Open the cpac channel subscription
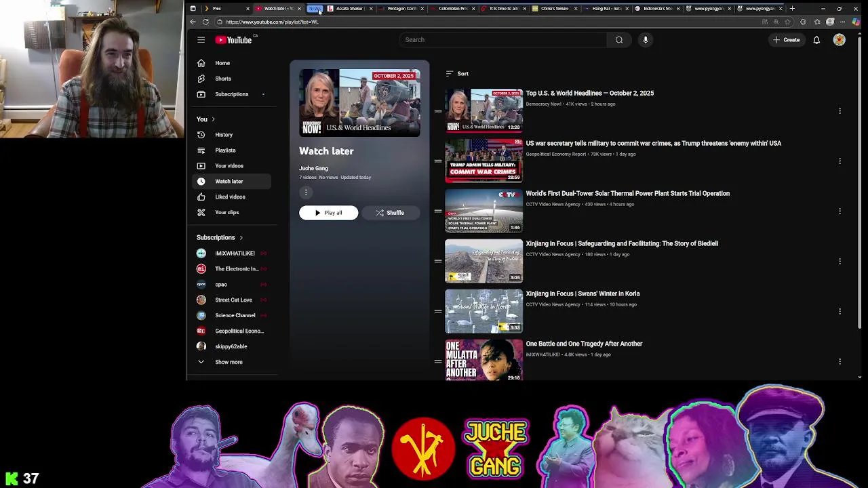The height and width of the screenshot is (488, 868). click(231, 285)
